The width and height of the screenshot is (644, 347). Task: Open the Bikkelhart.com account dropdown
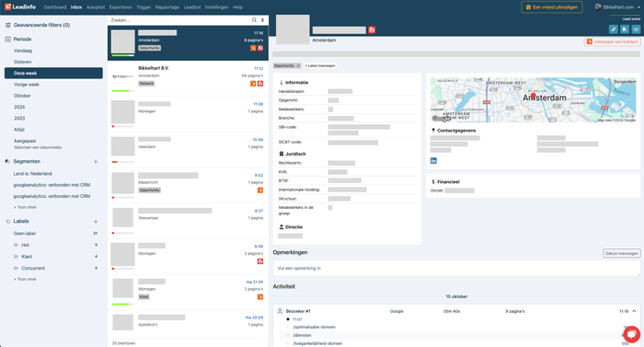[617, 7]
